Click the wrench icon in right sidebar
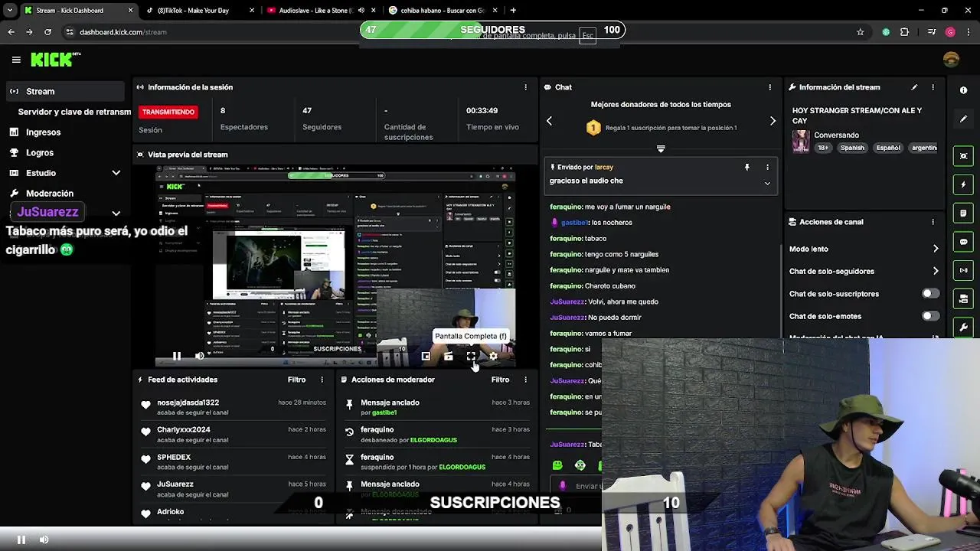The width and height of the screenshot is (980, 551). point(963,328)
